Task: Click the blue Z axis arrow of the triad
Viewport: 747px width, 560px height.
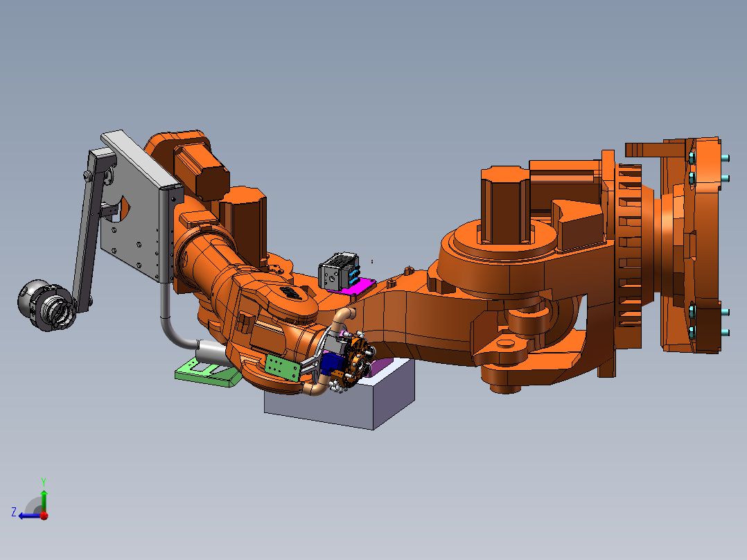Action: [30, 516]
